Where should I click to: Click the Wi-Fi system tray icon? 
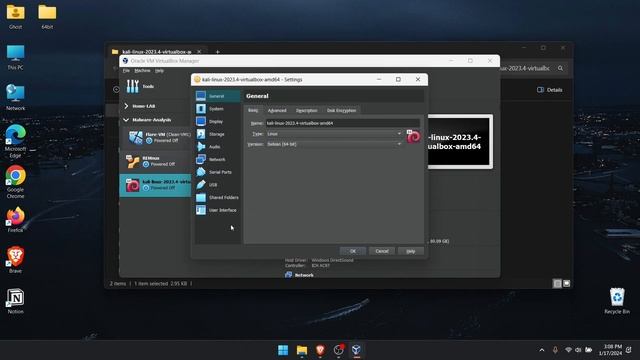tap(568, 350)
